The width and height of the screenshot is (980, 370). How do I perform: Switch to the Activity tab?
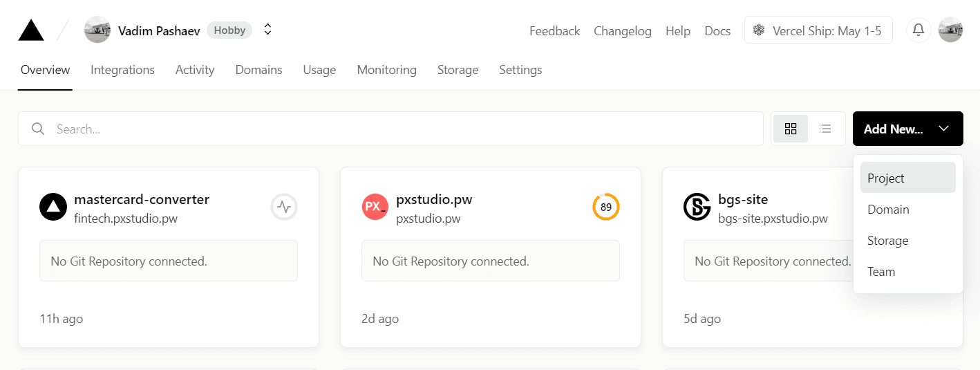[x=195, y=70]
